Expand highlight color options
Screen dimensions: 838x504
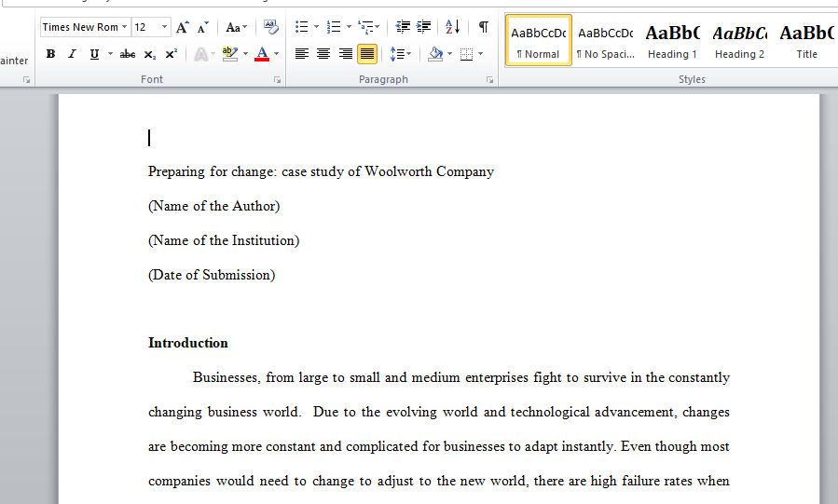click(245, 54)
